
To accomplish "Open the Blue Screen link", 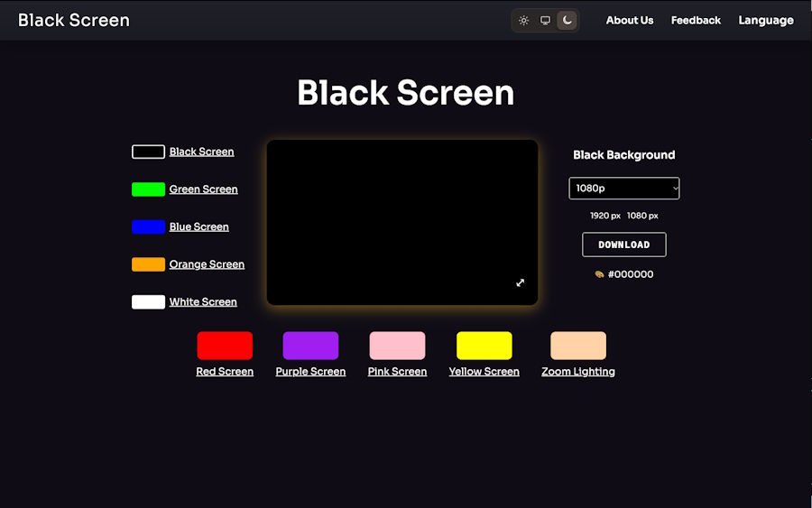I will (x=198, y=226).
